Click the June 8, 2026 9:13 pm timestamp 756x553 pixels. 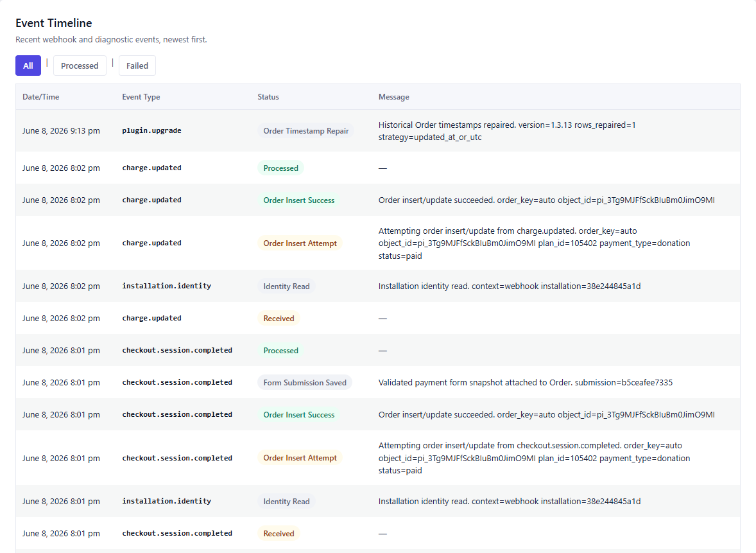pyautogui.click(x=61, y=131)
